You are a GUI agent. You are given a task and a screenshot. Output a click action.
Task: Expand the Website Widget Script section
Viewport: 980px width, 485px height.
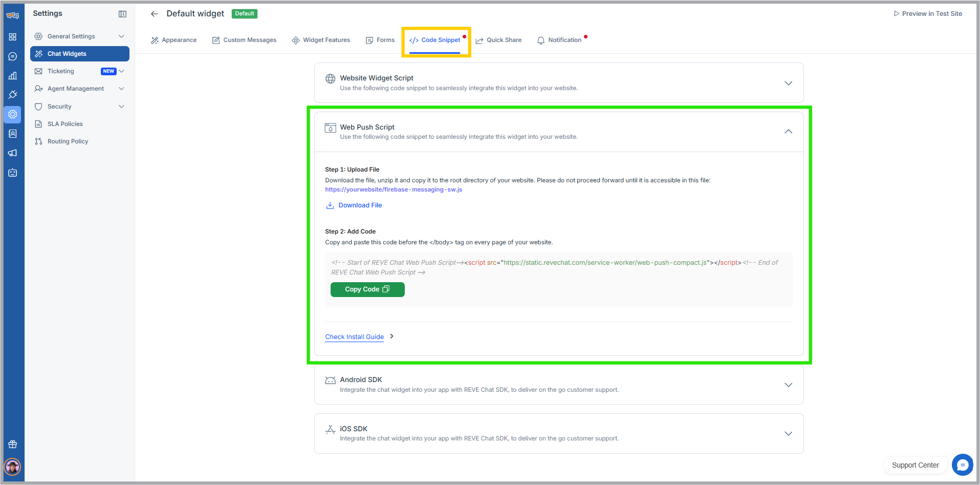coord(788,83)
